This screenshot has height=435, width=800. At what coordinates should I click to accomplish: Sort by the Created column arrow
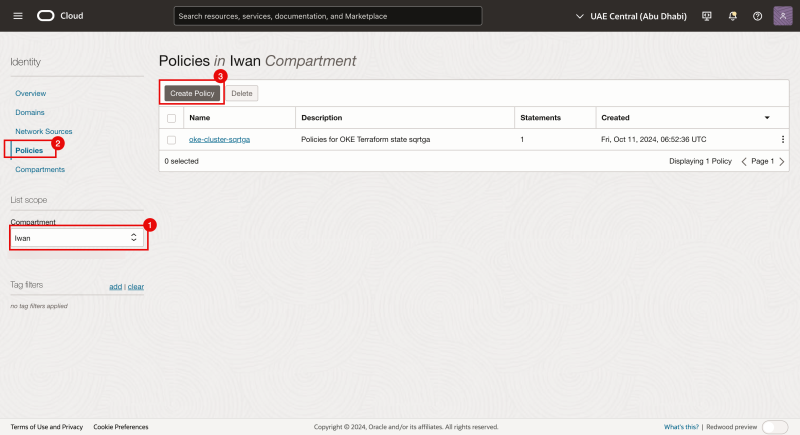tap(767, 118)
